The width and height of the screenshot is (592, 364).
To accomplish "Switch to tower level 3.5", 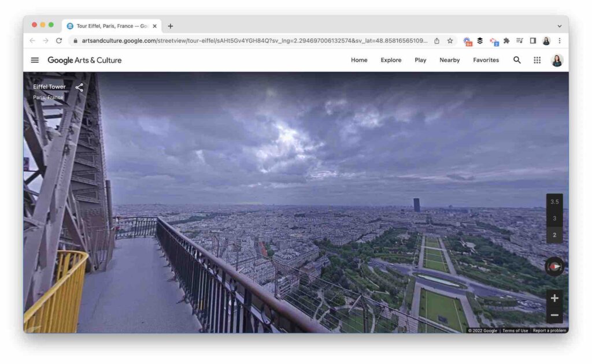I will [x=554, y=202].
